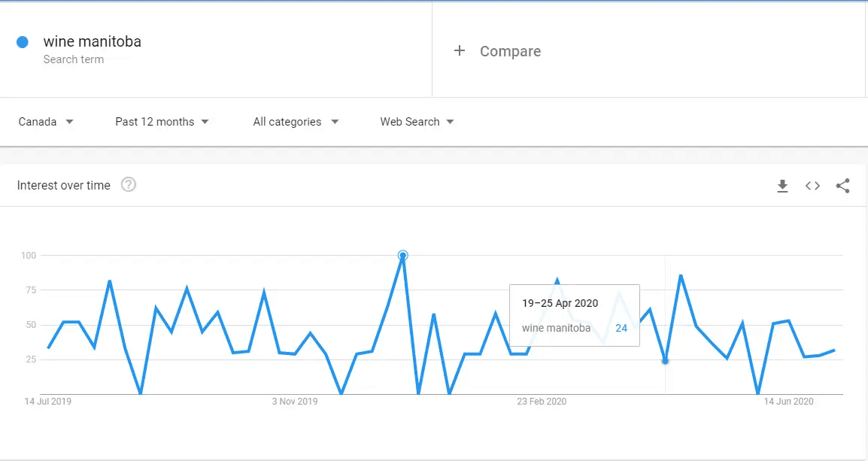Open the embed code for the chart
The height and width of the screenshot is (461, 868).
(812, 186)
